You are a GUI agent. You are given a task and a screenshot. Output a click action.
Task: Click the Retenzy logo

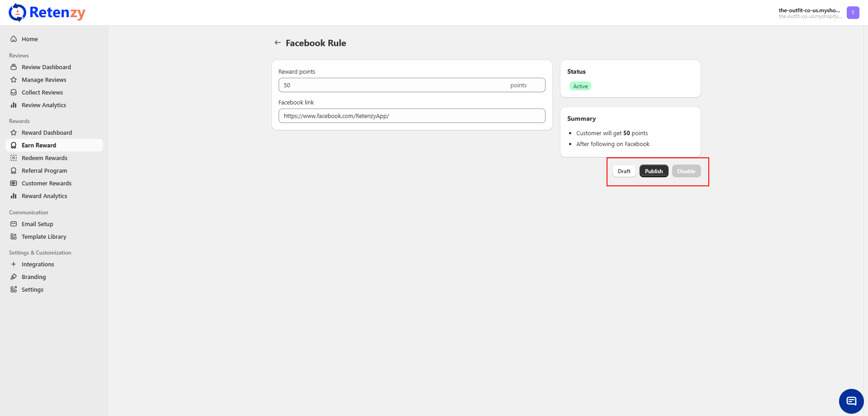[x=47, y=13]
